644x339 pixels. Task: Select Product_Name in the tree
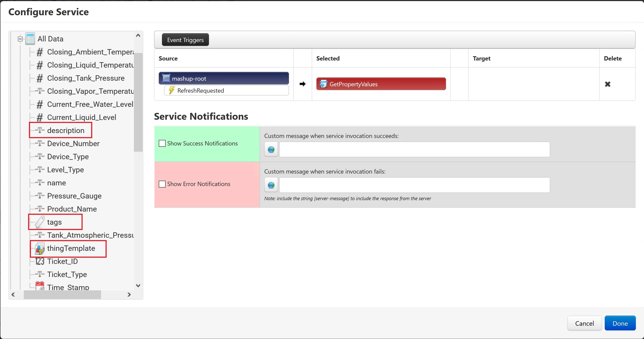(x=72, y=209)
